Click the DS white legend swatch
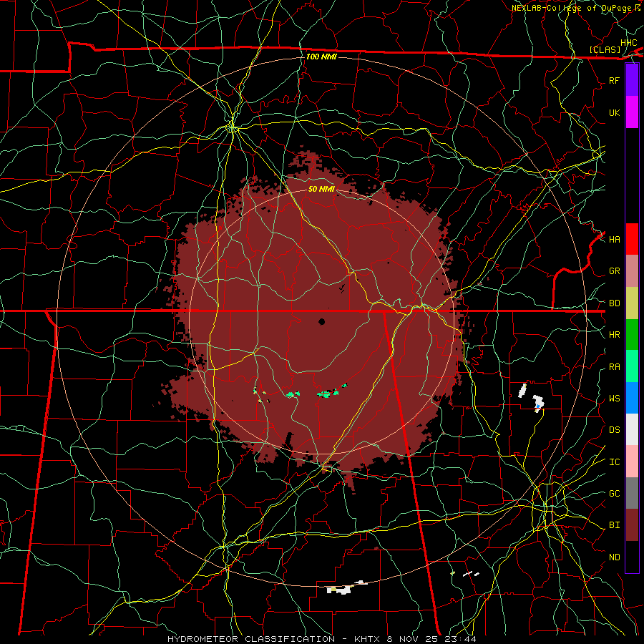The image size is (644, 644). pyautogui.click(x=632, y=429)
